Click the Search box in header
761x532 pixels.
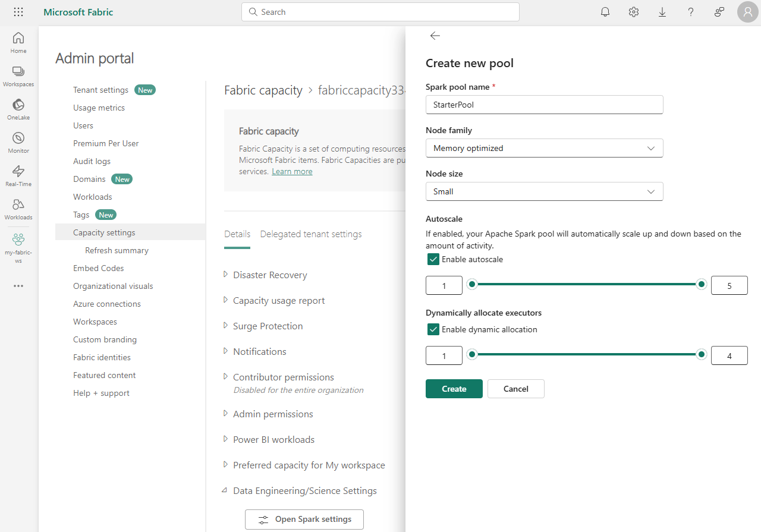(x=380, y=12)
